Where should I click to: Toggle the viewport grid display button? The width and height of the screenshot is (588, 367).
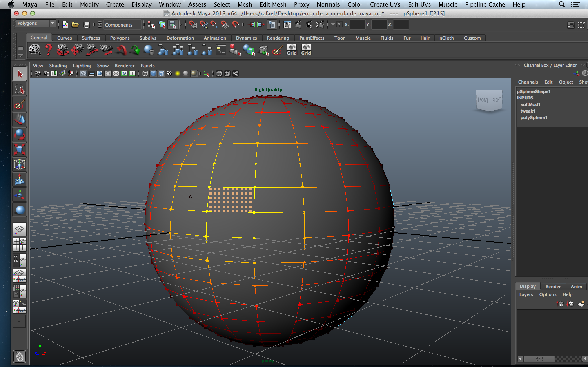click(x=83, y=74)
